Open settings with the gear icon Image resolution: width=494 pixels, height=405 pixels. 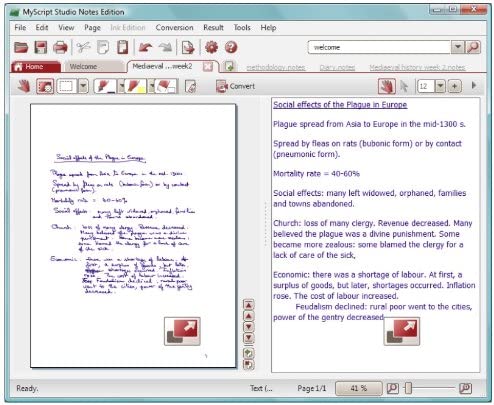point(211,47)
